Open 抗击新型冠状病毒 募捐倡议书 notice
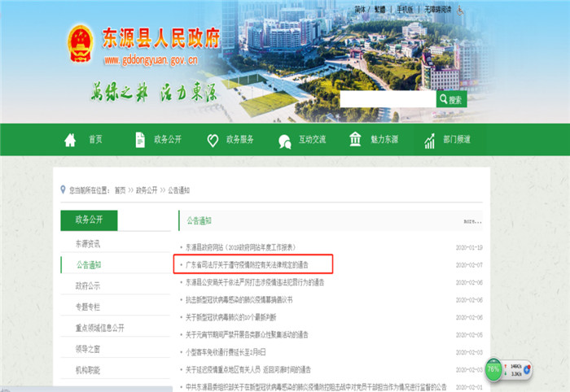Viewport: 570px width, 392px height. pos(239,300)
